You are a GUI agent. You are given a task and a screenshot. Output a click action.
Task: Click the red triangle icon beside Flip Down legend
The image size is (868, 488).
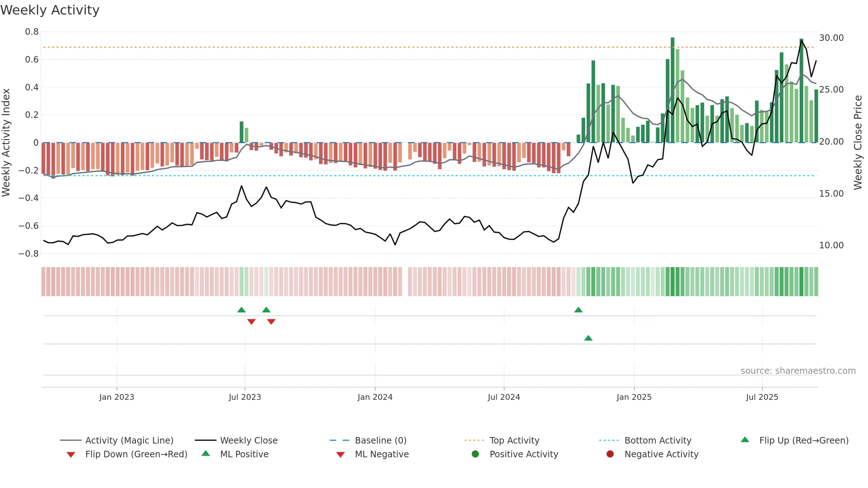click(71, 455)
